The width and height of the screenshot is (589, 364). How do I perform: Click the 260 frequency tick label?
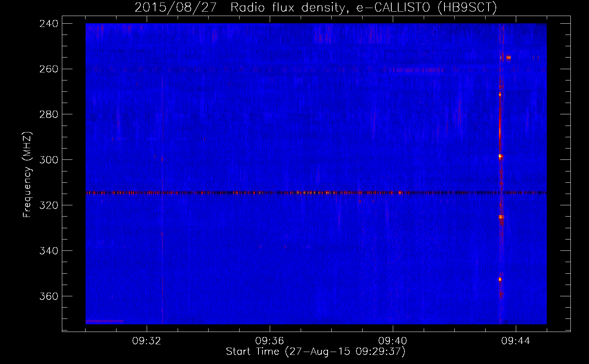tap(49, 69)
